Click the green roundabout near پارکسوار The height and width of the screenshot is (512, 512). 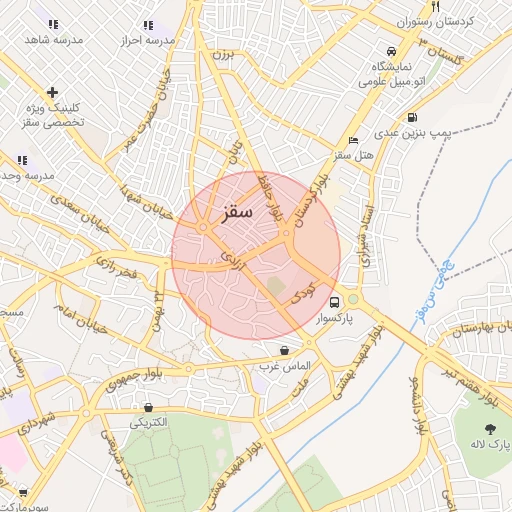(x=353, y=299)
